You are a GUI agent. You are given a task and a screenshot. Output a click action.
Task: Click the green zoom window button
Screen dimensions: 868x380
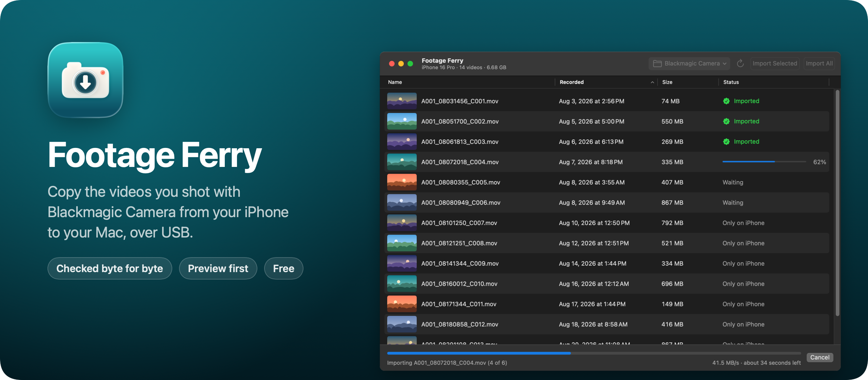410,63
